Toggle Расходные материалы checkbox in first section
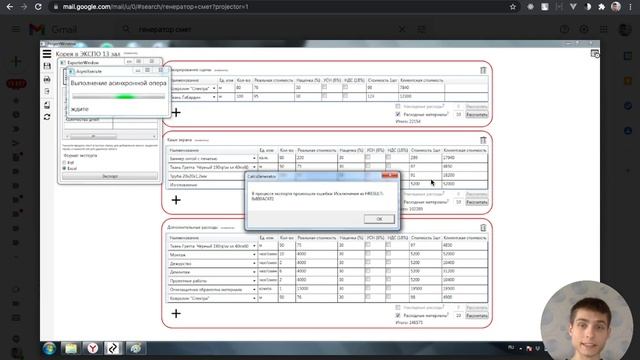This screenshot has width=640, height=360. 398,114
